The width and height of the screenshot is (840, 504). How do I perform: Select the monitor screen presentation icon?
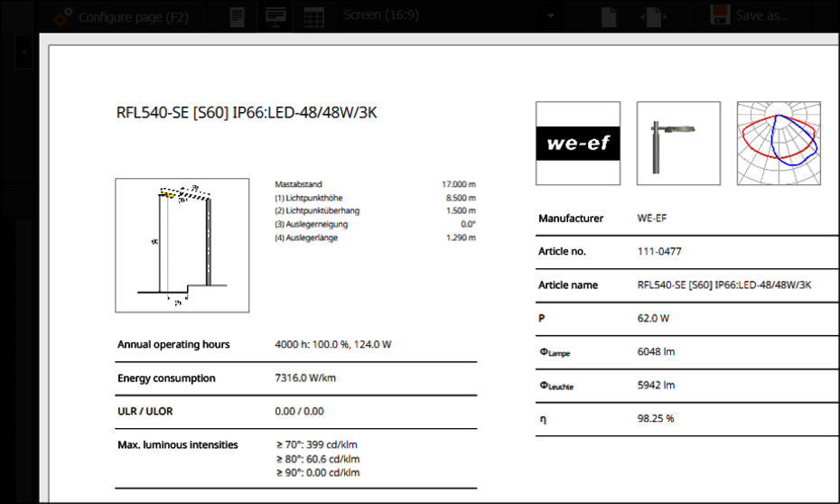pyautogui.click(x=275, y=16)
